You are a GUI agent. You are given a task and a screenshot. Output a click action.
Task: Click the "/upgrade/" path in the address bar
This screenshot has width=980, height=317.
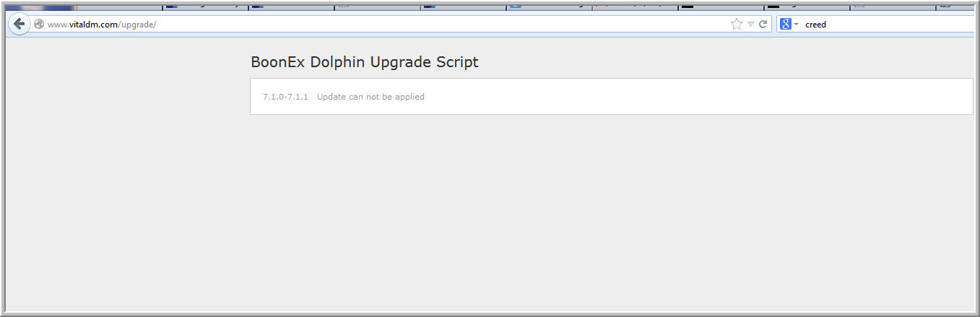(137, 25)
